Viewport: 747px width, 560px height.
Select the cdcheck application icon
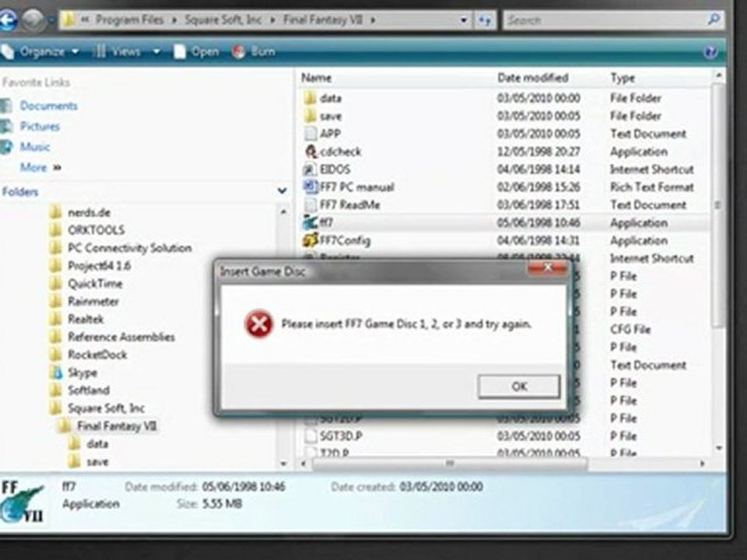click(310, 152)
